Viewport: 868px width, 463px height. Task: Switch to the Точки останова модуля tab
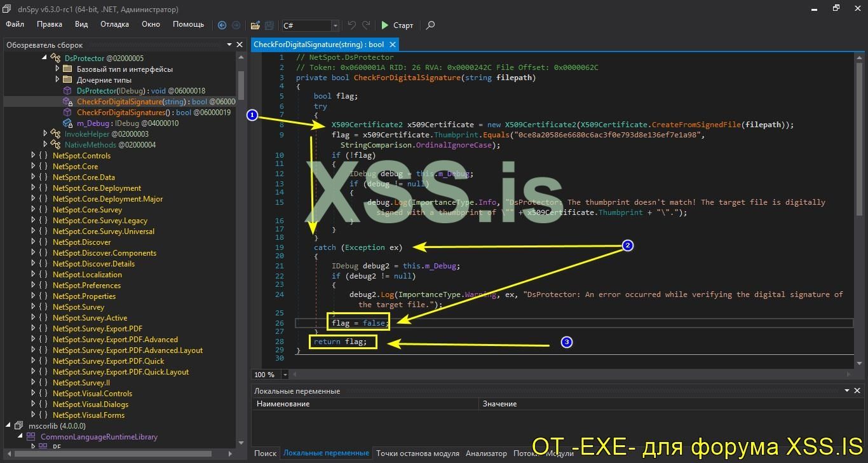417,453
